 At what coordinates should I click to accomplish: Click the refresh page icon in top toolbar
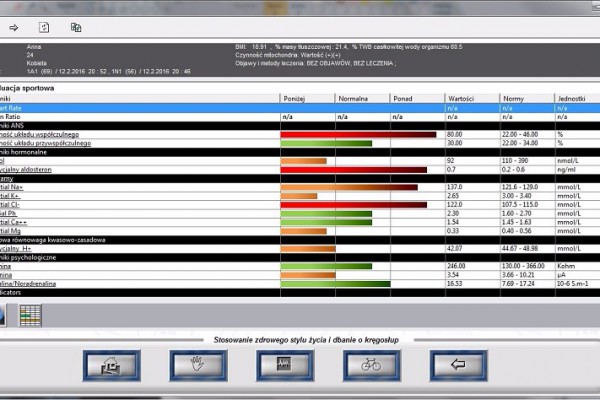coord(44,27)
